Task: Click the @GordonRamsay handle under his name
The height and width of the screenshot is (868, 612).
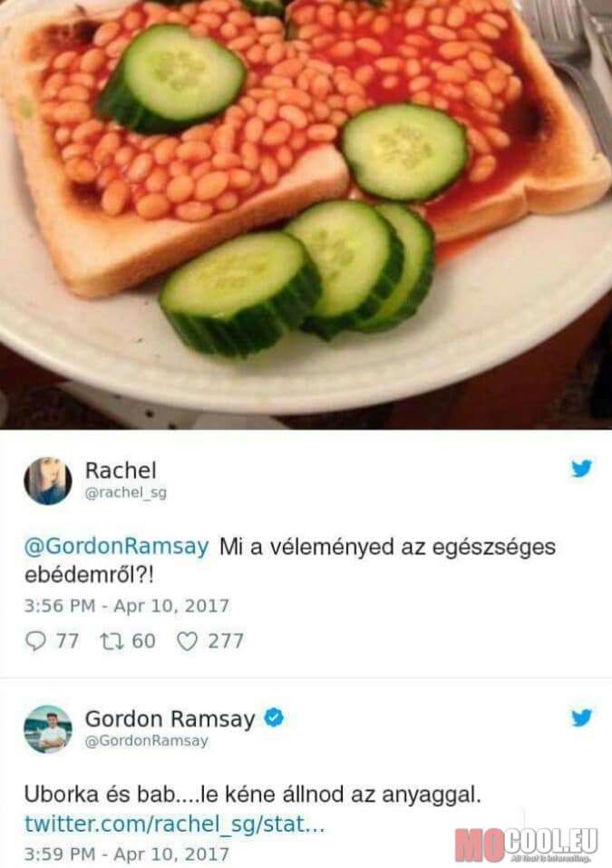Action: pos(147,741)
